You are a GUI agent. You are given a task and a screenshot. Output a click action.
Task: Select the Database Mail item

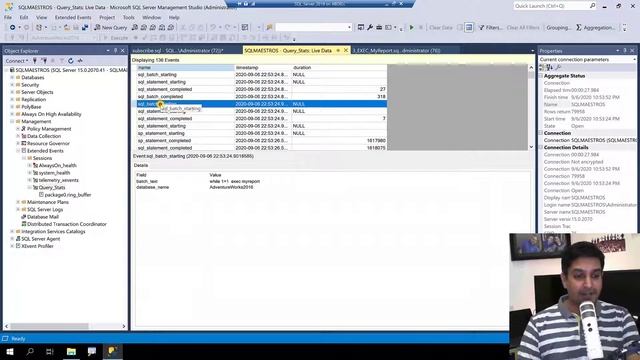pyautogui.click(x=42, y=217)
